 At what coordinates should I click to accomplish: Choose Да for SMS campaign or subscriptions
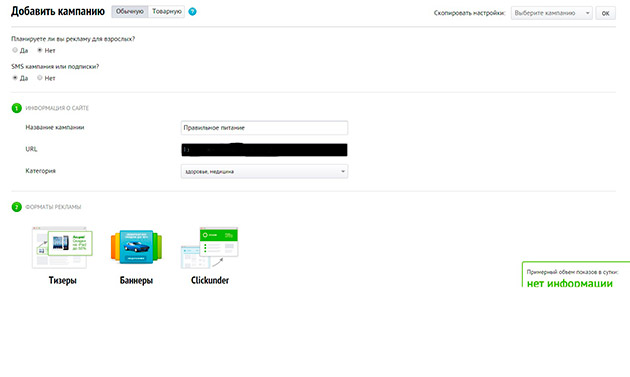15,78
